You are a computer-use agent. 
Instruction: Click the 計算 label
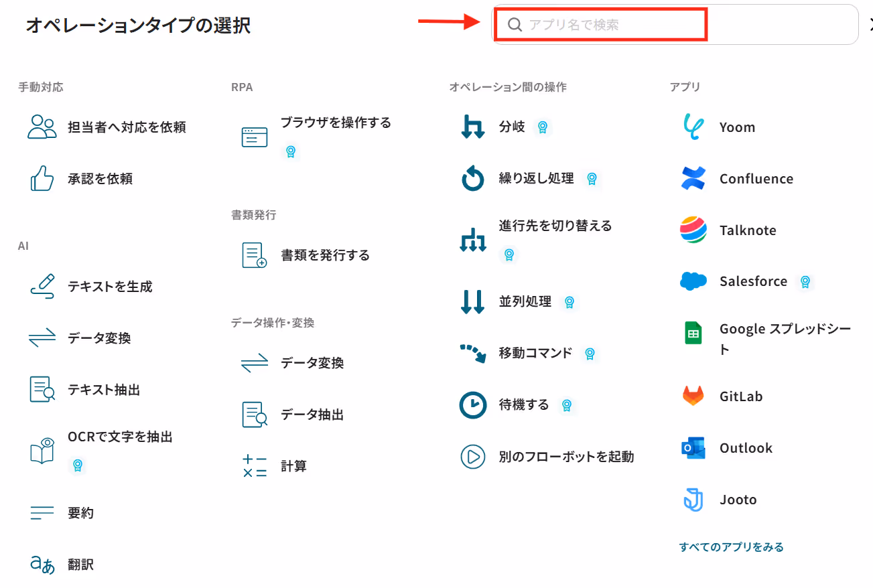coord(293,466)
